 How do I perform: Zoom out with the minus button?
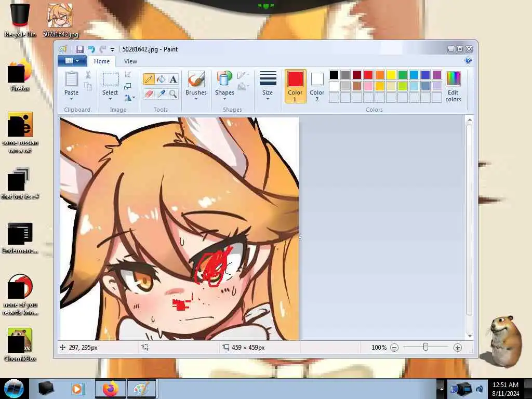click(394, 348)
